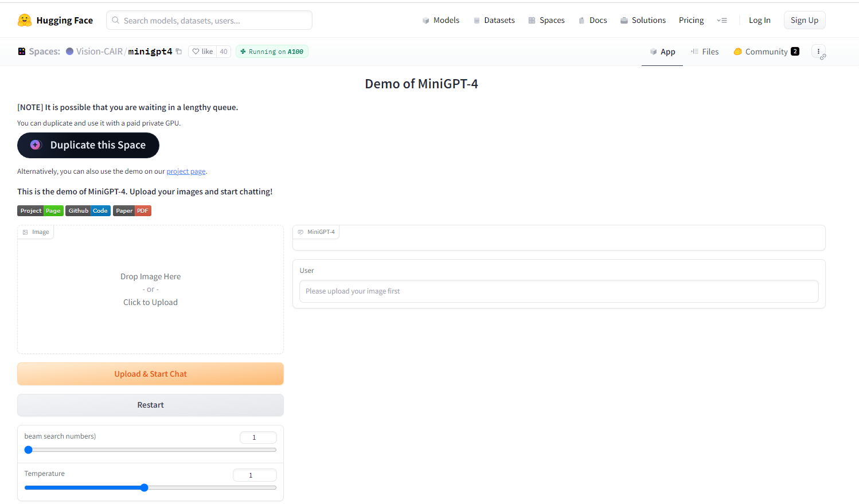859x504 pixels.
Task: Click the Demo of MiniGPT-4 heading
Action: coord(421,84)
